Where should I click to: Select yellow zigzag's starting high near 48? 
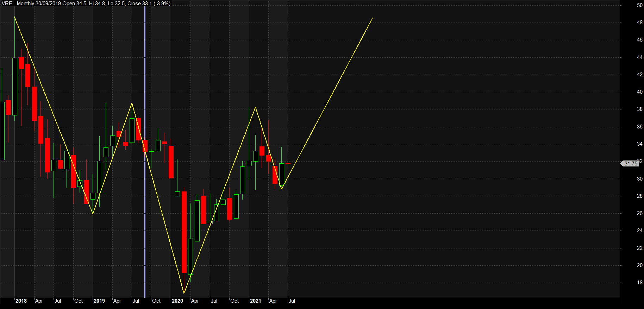click(14, 17)
